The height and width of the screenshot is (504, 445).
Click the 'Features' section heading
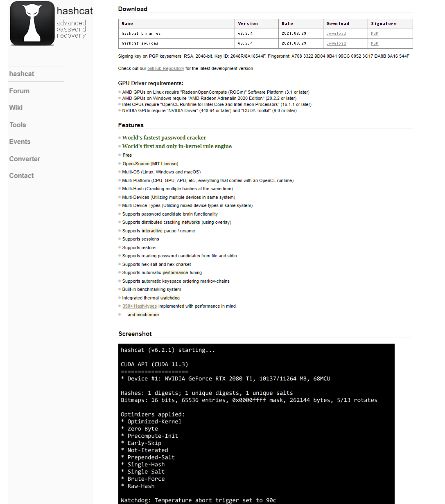tap(131, 125)
